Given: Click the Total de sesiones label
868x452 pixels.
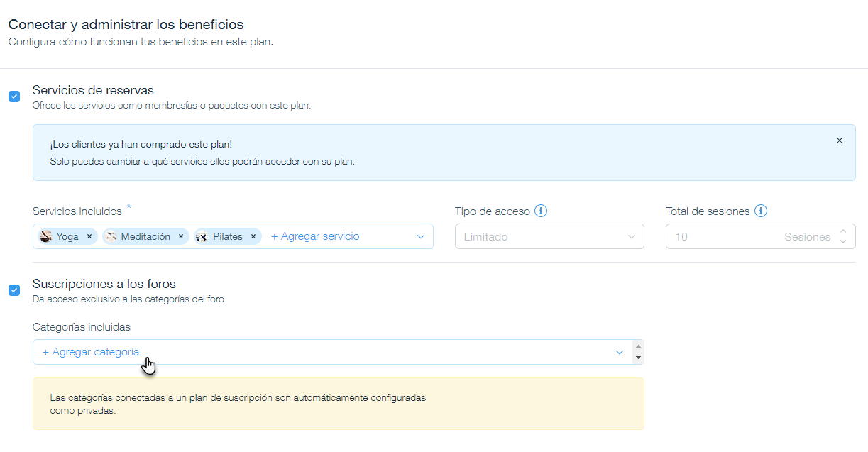Looking at the screenshot, I should click(708, 211).
